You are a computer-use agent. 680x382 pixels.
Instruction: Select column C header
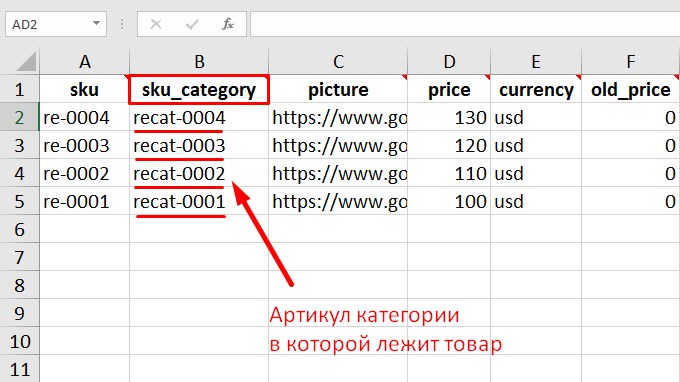[338, 61]
